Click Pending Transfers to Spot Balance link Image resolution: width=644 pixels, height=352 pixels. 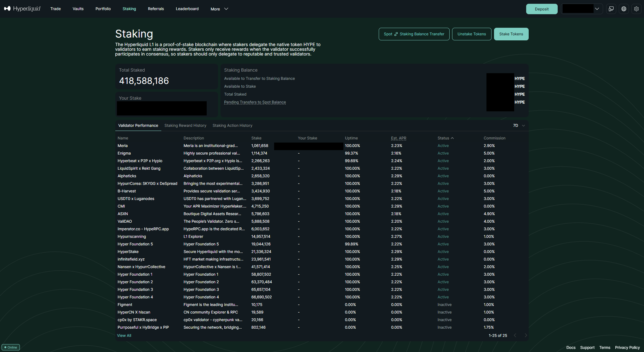(255, 102)
